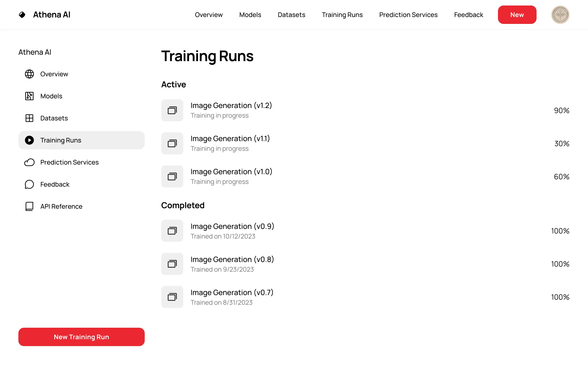The image size is (588, 370).
Task: Click the Active section heading
Action: point(174,85)
